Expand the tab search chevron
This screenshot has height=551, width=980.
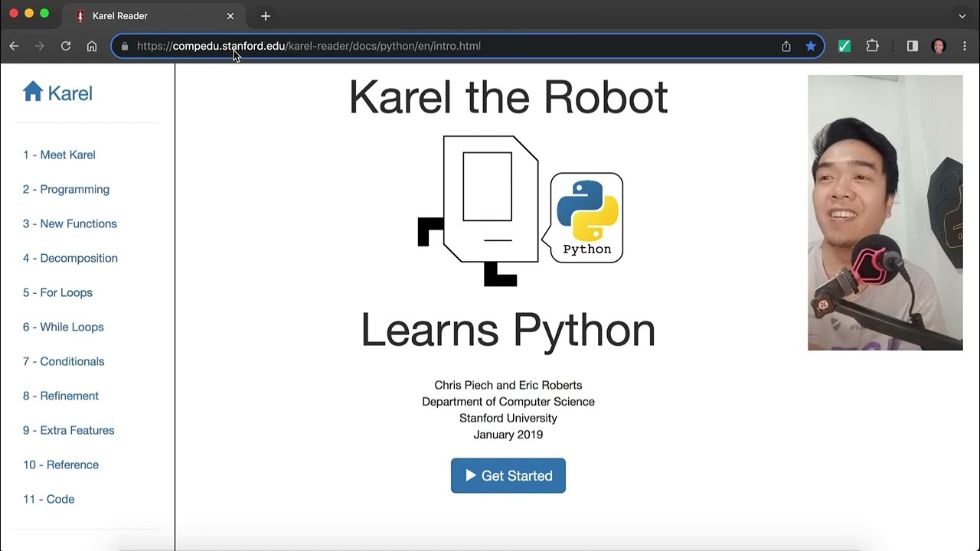pyautogui.click(x=962, y=15)
